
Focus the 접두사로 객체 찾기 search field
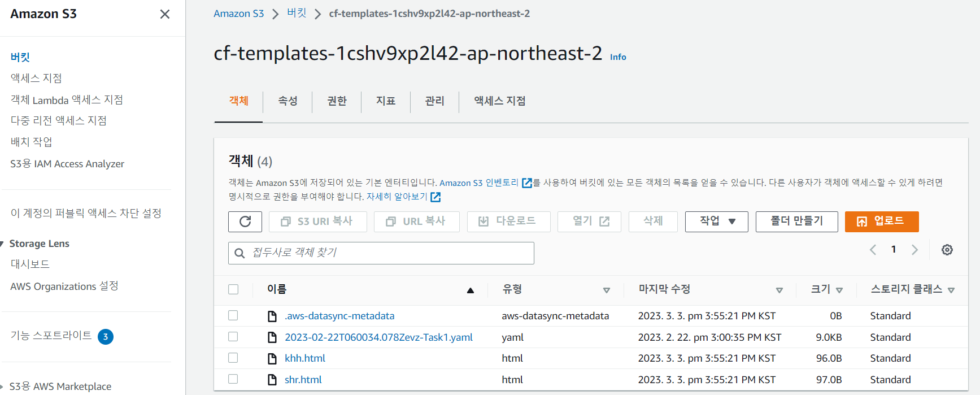(x=381, y=253)
